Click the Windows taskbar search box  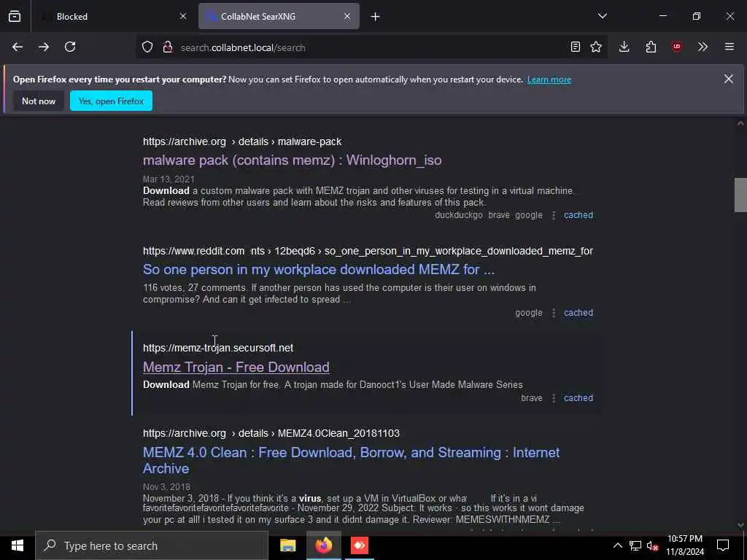[x=152, y=545]
